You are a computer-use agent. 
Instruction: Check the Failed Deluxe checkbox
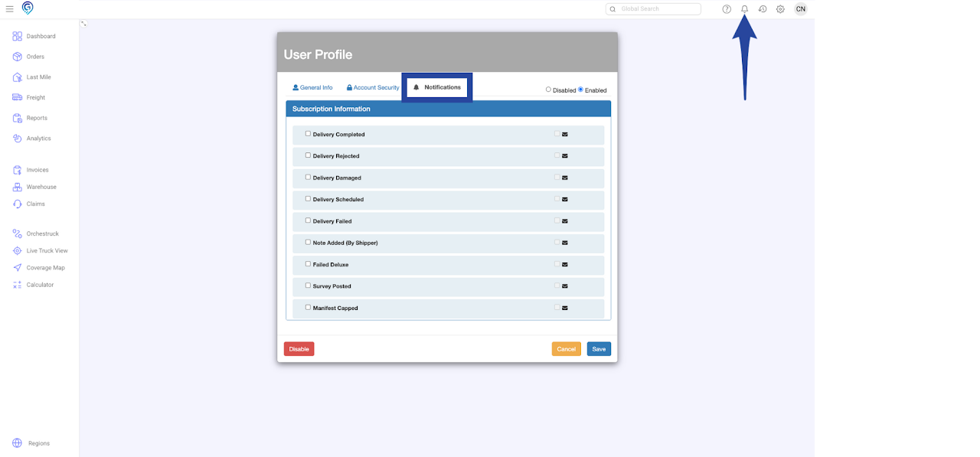pos(308,264)
